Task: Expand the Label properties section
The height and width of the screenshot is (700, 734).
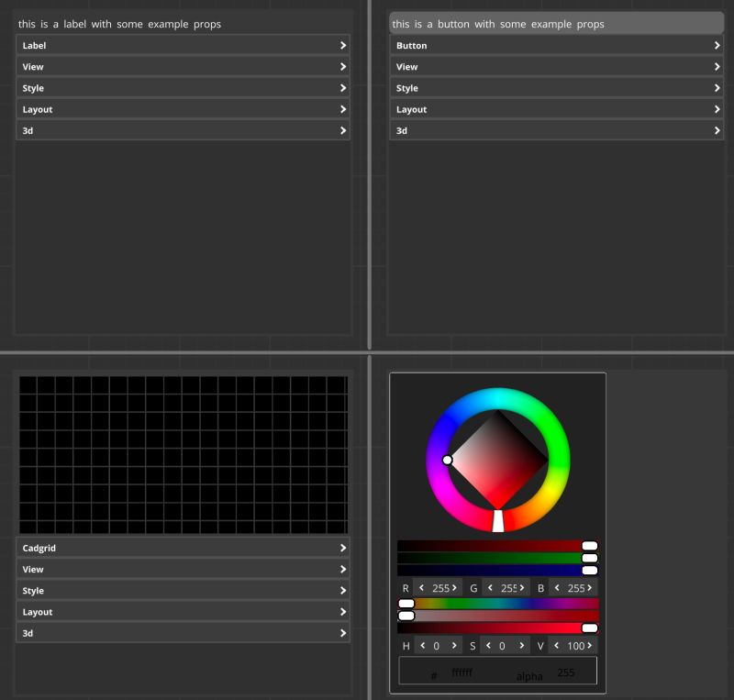Action: [182, 45]
